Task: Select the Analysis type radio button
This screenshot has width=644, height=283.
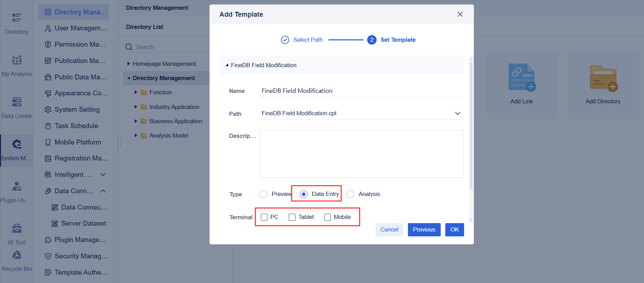Action: [350, 194]
